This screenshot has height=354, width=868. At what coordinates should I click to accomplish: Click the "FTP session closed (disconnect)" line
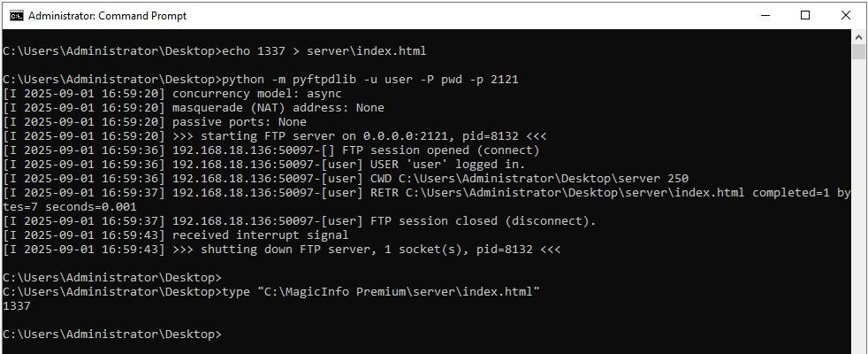pos(480,221)
